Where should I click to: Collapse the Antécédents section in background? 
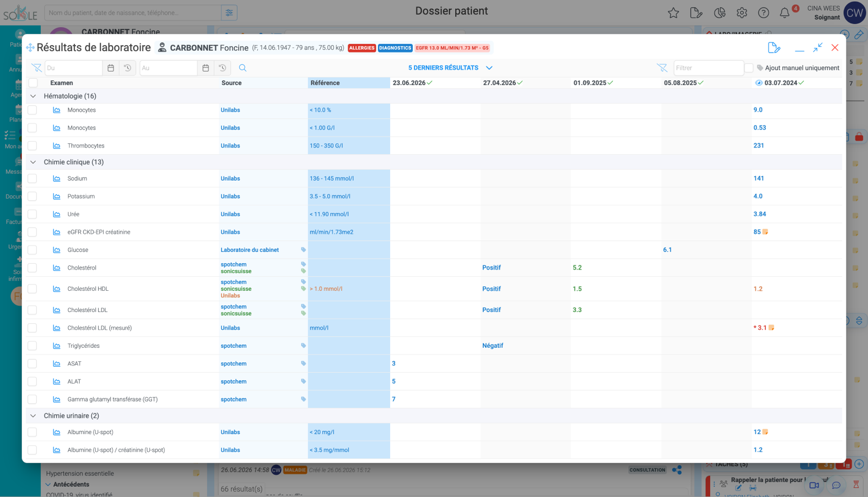[x=48, y=485]
